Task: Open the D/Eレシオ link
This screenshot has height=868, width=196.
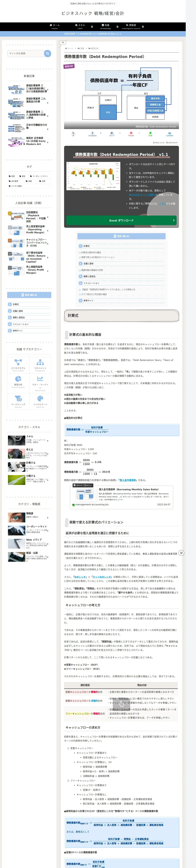Action: (80, 577)
